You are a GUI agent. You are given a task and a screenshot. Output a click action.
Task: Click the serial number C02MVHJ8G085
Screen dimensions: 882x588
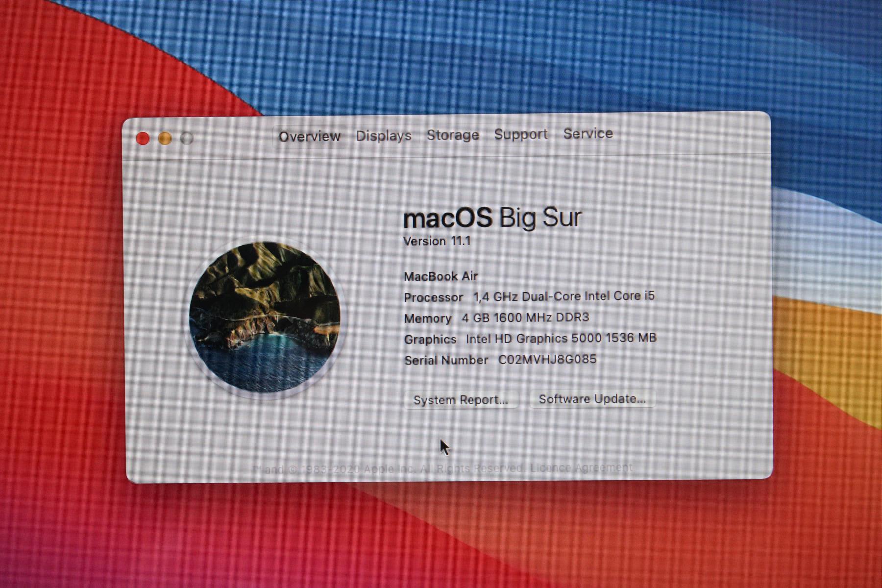pos(547,359)
